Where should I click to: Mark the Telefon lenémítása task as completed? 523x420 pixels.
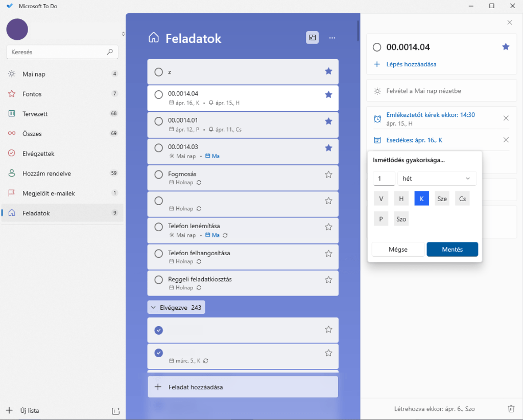coord(158,227)
